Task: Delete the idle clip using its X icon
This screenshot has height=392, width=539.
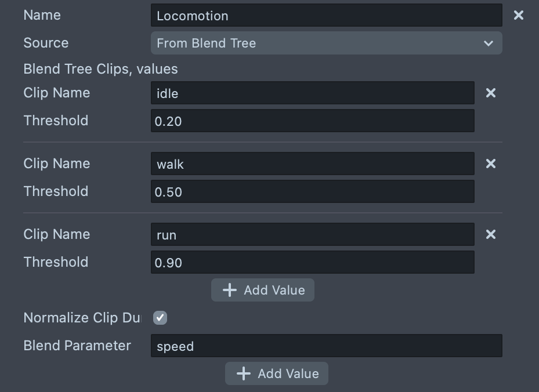Action: [x=491, y=93]
